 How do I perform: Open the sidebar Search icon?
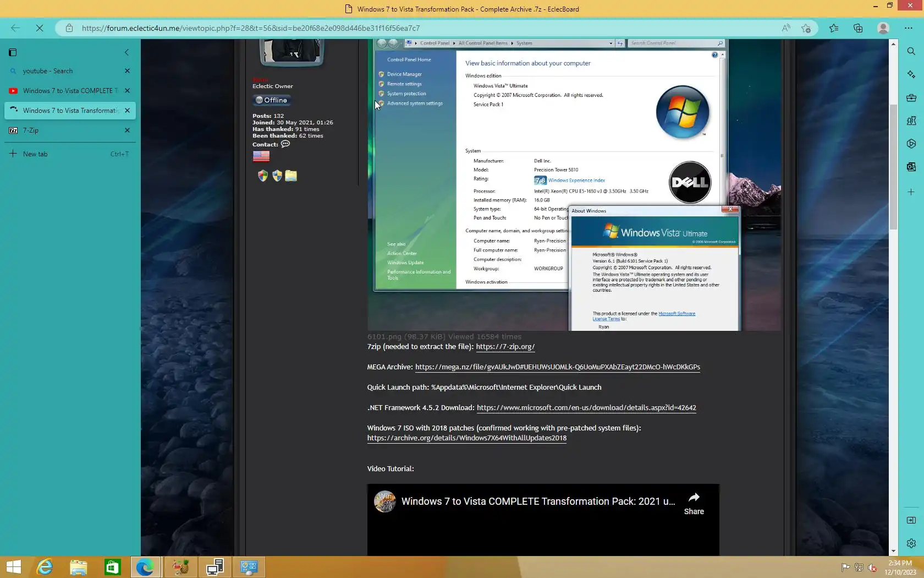point(911,51)
